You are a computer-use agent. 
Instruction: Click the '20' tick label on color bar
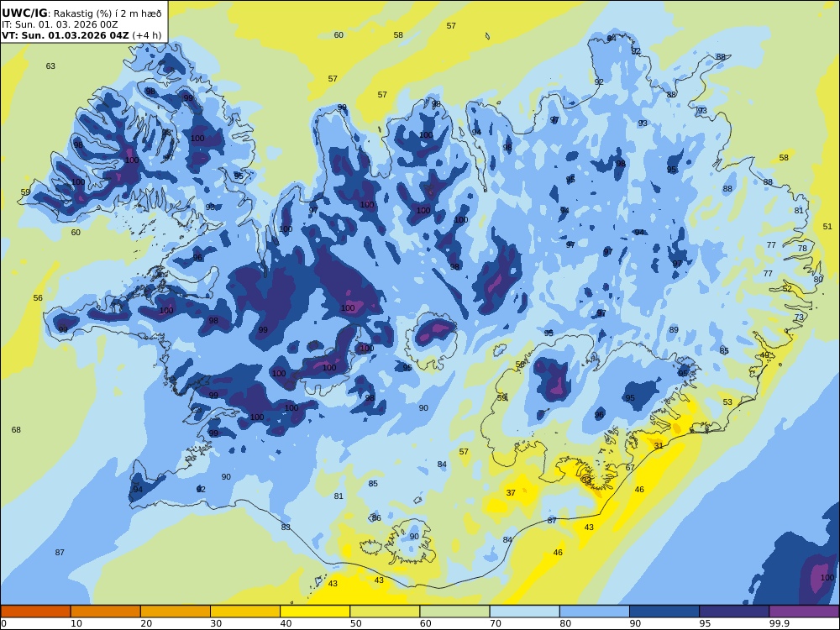[146, 623]
